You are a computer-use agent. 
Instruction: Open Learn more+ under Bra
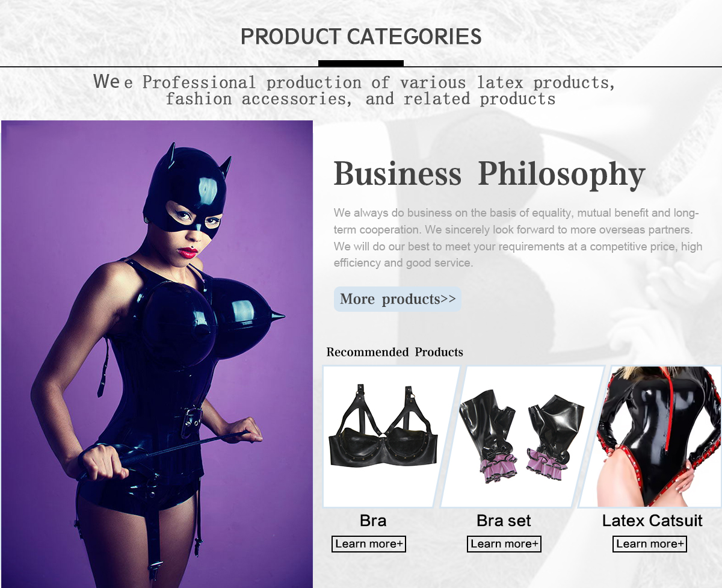pyautogui.click(x=369, y=544)
